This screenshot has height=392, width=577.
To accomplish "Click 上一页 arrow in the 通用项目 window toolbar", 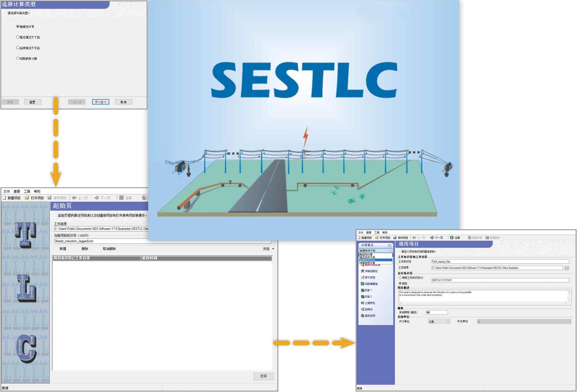I will pyautogui.click(x=414, y=238).
